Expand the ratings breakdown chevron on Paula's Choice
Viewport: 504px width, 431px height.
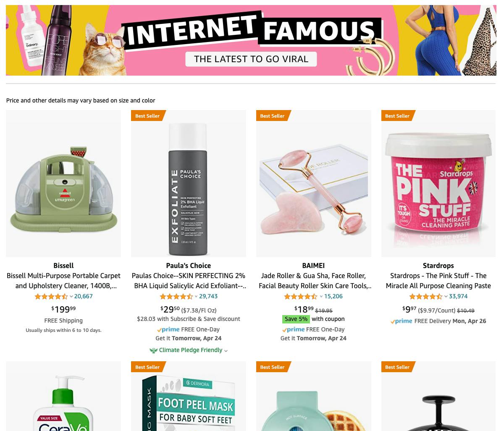(x=196, y=297)
